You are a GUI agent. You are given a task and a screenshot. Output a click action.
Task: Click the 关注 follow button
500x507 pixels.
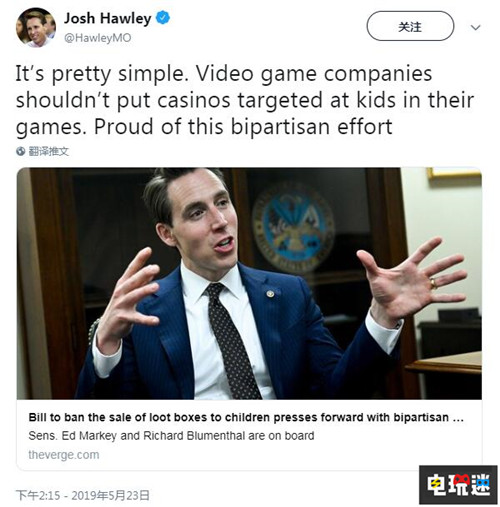point(410,26)
